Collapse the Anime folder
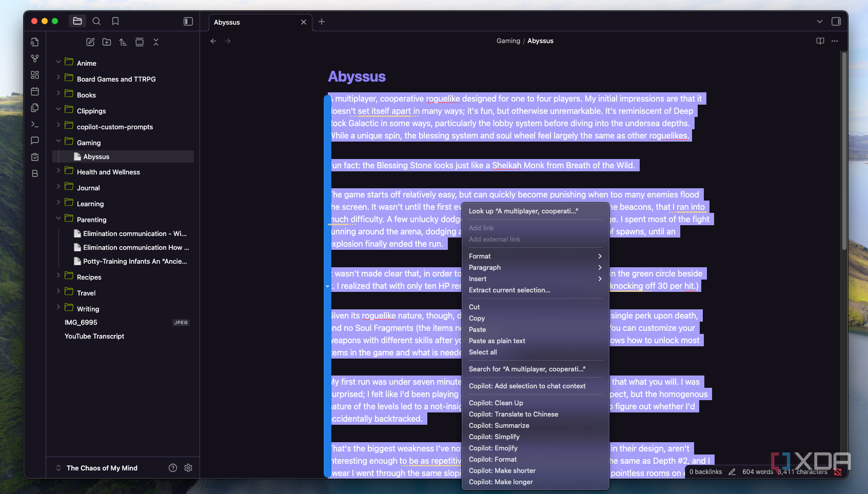868x494 pixels. tap(58, 63)
